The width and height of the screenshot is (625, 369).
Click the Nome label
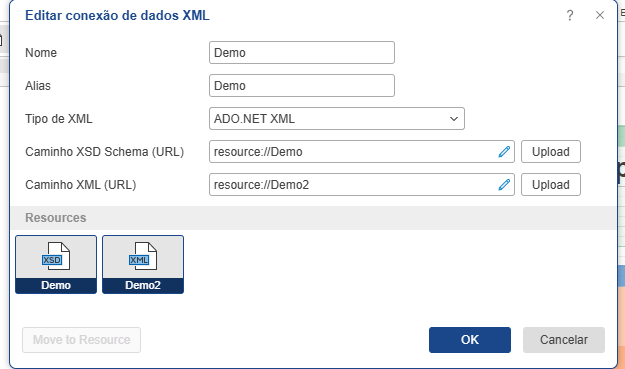tap(41, 53)
